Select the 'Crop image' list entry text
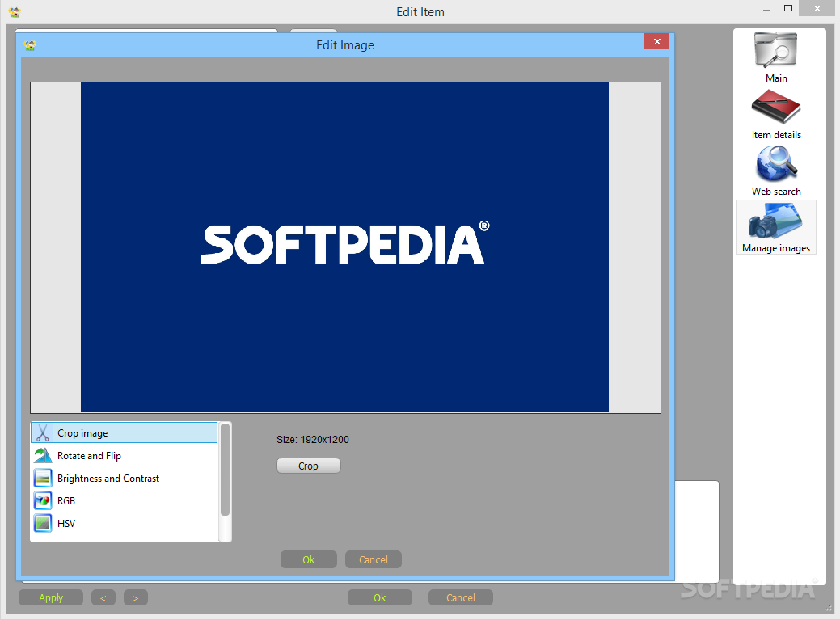 click(x=82, y=433)
